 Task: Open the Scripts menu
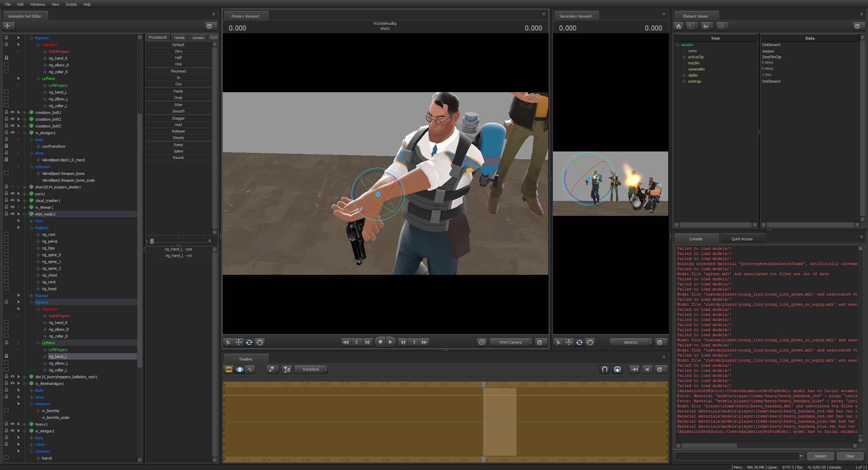71,4
